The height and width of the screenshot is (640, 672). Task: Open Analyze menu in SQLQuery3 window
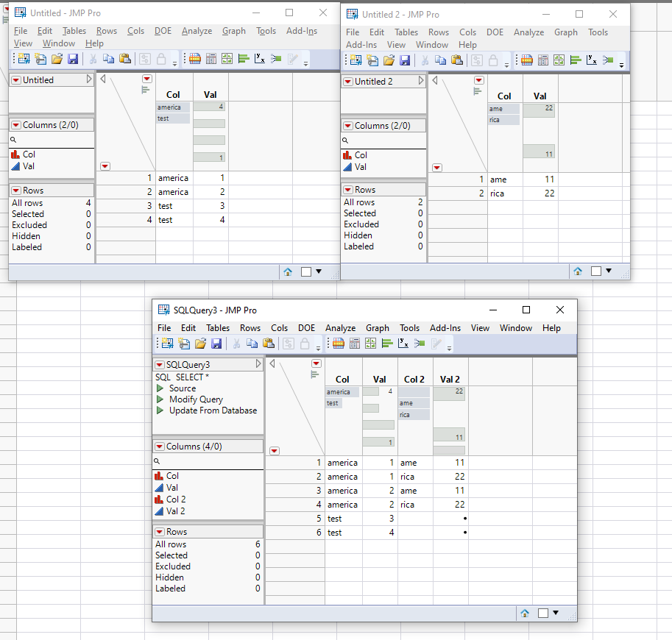coord(340,327)
